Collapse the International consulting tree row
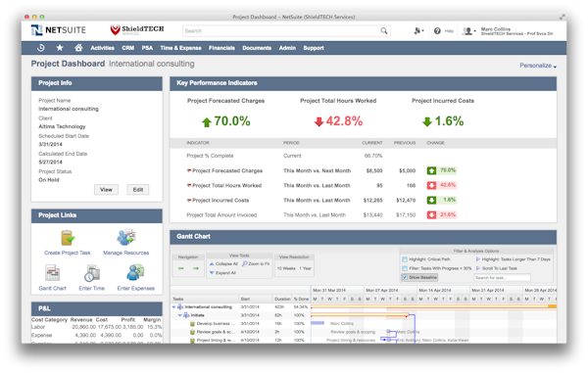The width and height of the screenshot is (588, 373). [173, 307]
